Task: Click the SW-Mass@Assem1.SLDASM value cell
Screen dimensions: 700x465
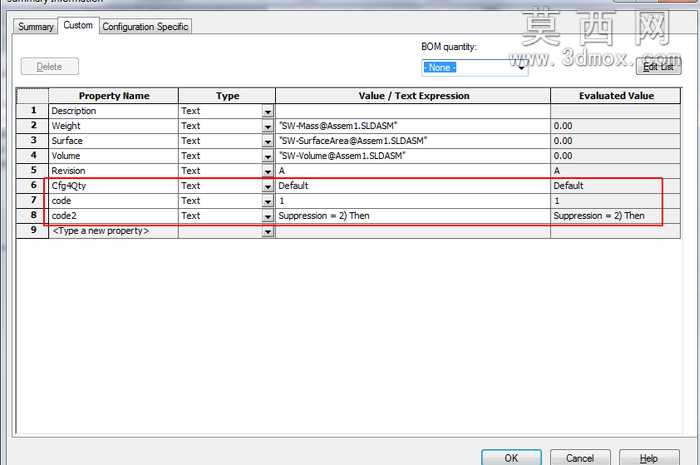Action: click(x=413, y=126)
